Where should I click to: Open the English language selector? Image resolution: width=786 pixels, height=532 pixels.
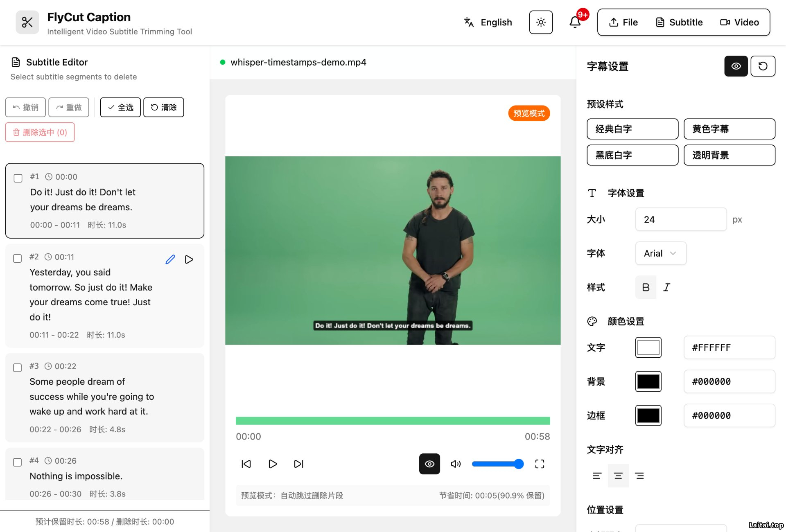[488, 22]
